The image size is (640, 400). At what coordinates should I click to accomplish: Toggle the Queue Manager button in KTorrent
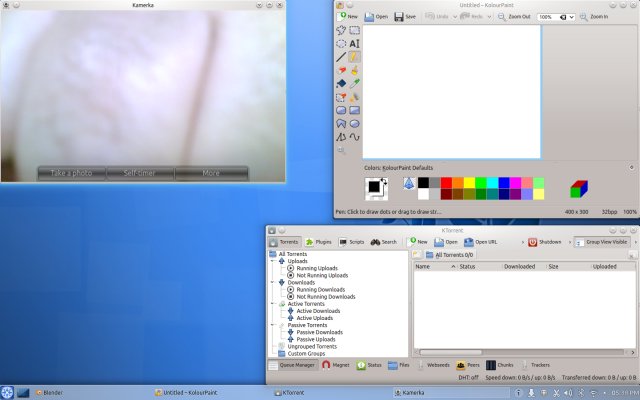[292, 365]
